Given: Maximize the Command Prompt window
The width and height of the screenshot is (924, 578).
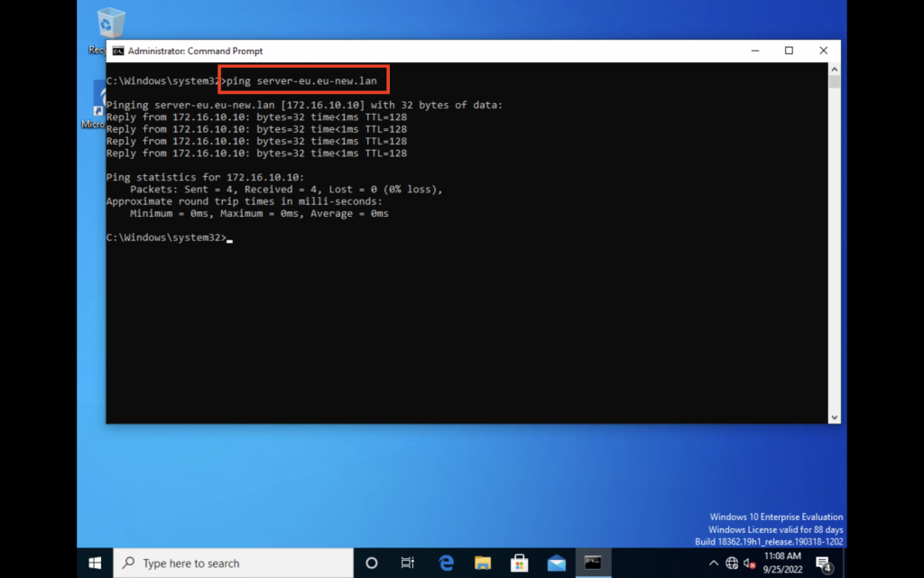Looking at the screenshot, I should 789,51.
